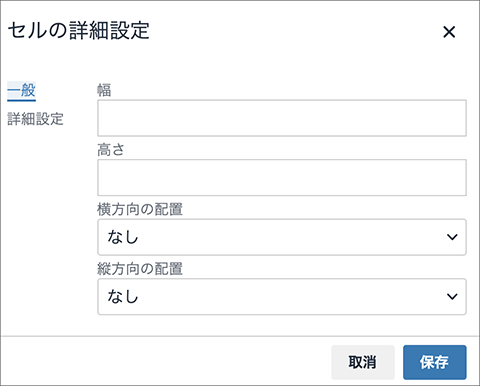Viewport: 480px width, 386px height.
Task: Select the なし value in 横方向の配置
Action: click(123, 237)
